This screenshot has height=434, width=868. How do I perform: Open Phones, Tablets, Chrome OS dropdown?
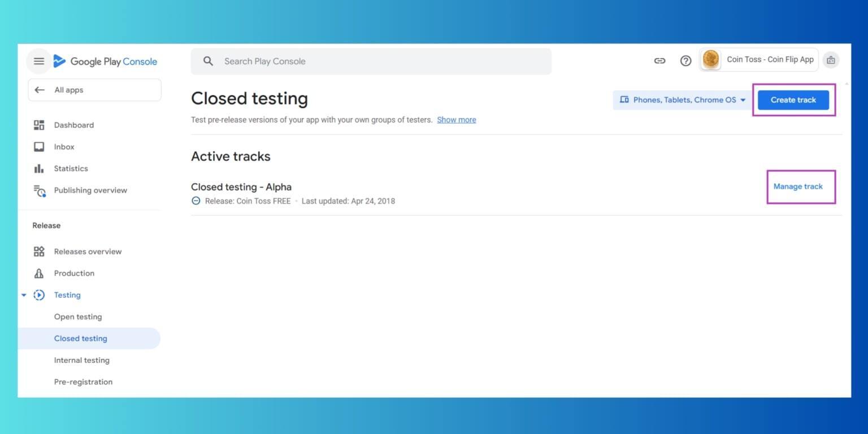point(683,99)
